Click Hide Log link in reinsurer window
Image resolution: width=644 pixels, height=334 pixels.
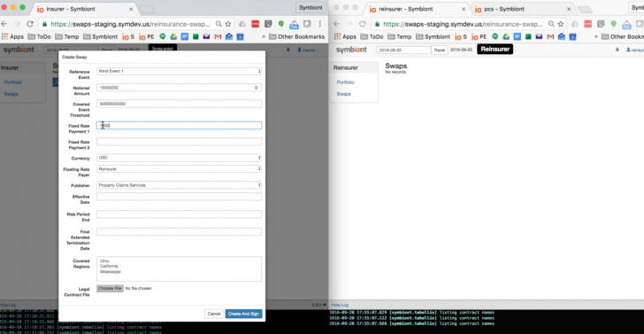tap(340, 305)
